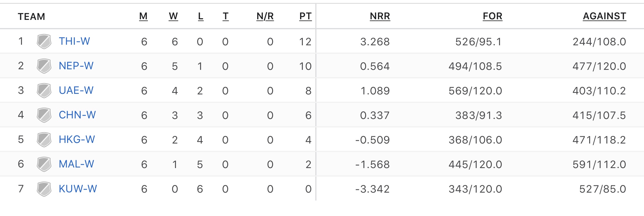644x216 pixels.
Task: Click the AGAINST column header
Action: [604, 16]
